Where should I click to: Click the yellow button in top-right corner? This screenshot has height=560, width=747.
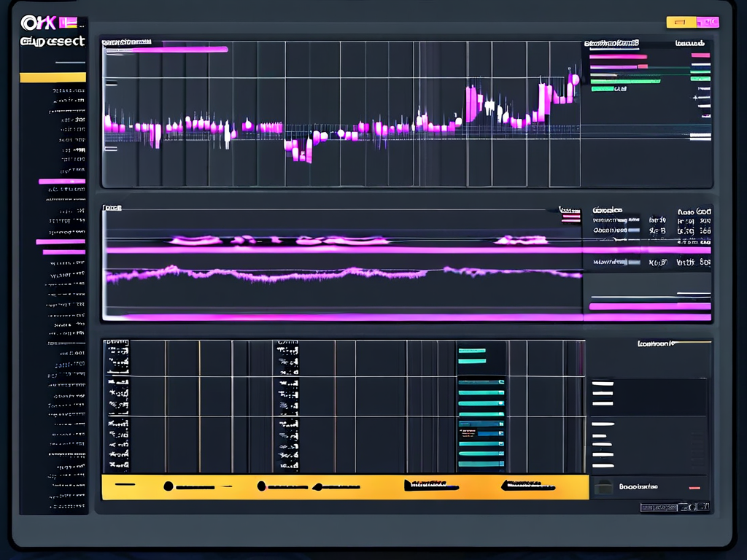[680, 23]
